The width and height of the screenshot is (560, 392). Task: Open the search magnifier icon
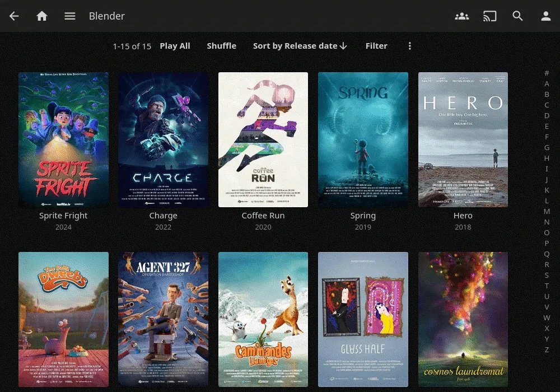pos(518,16)
